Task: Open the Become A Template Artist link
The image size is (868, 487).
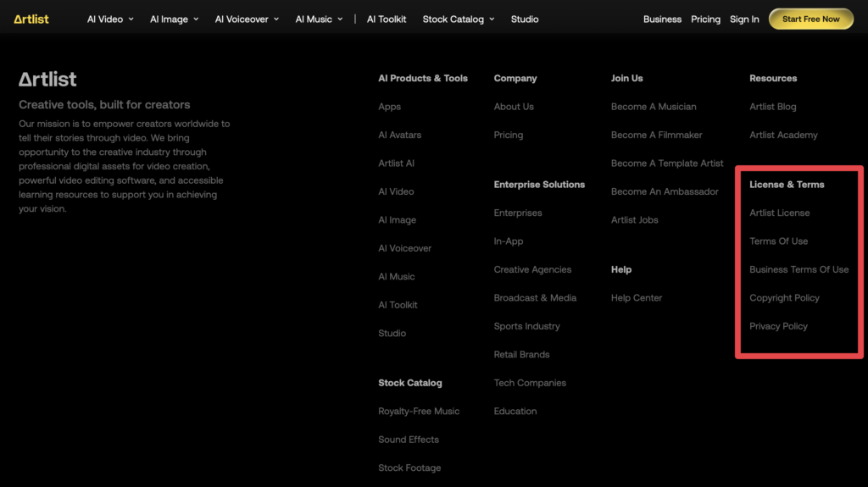Action: pyautogui.click(x=667, y=163)
